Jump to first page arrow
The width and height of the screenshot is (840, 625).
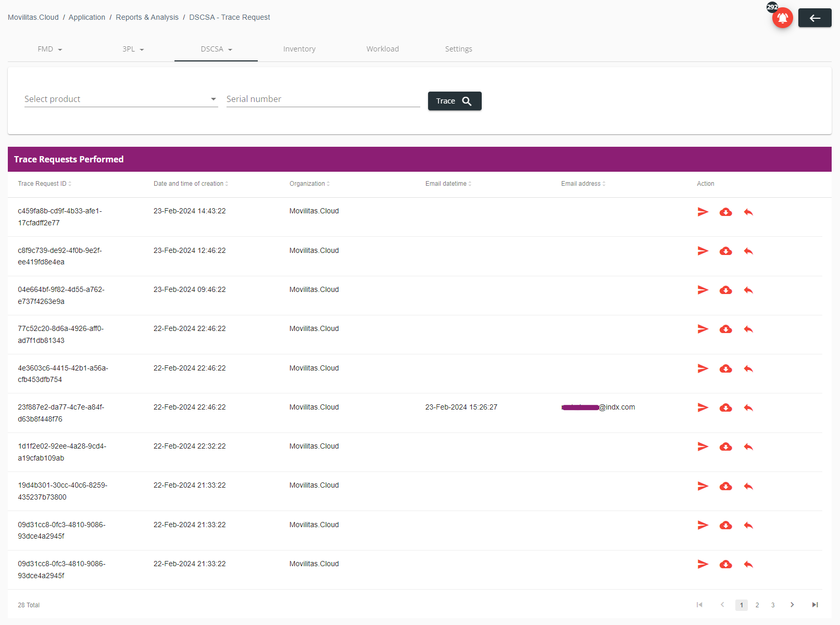click(699, 605)
